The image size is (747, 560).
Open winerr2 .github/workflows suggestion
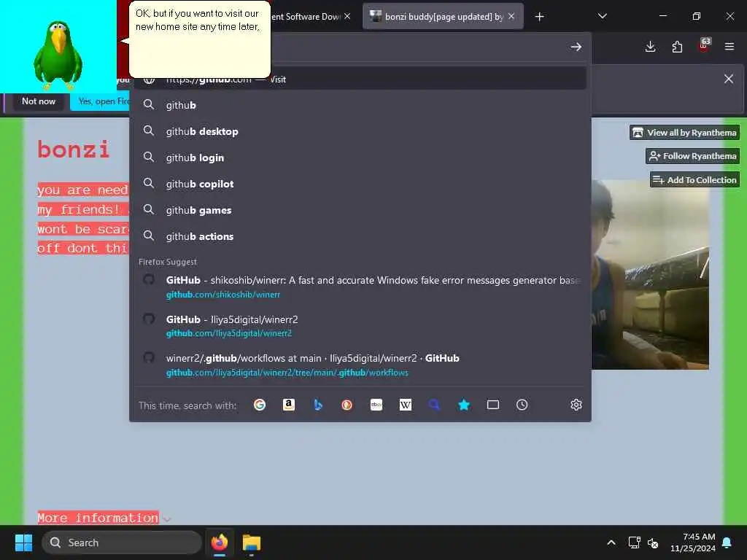360,365
